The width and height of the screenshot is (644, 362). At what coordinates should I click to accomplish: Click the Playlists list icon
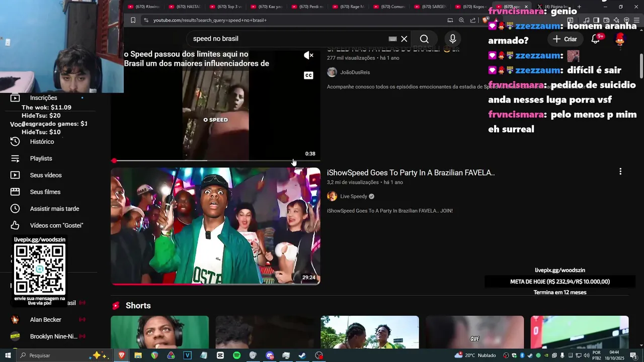[x=15, y=158]
